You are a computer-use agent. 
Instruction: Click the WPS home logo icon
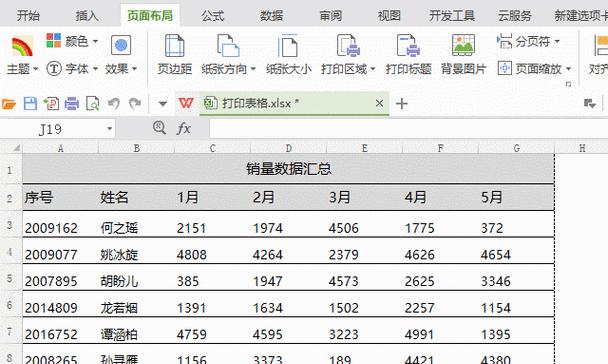pyautogui.click(x=186, y=103)
